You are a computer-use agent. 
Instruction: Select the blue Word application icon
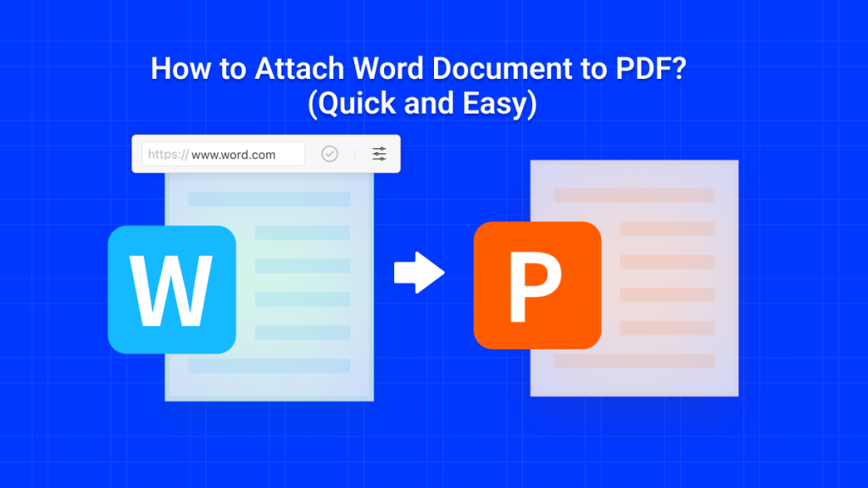pos(171,288)
